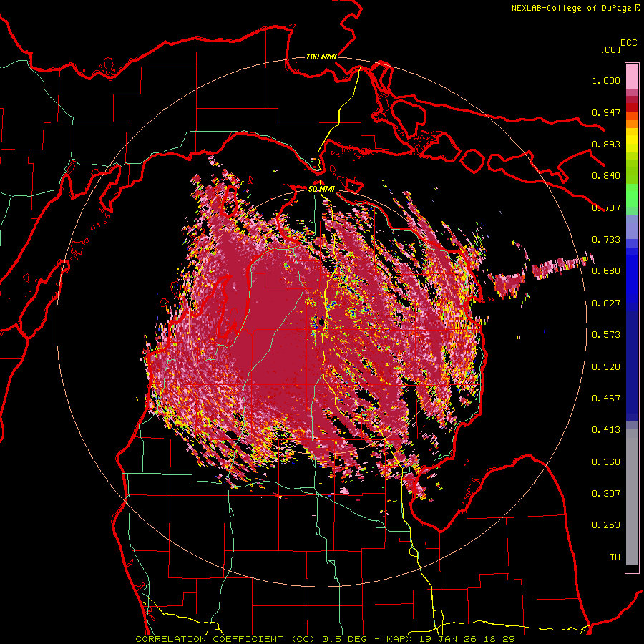Select the 0.947 legend value
Viewport: 644px width, 644px height.
point(606,112)
